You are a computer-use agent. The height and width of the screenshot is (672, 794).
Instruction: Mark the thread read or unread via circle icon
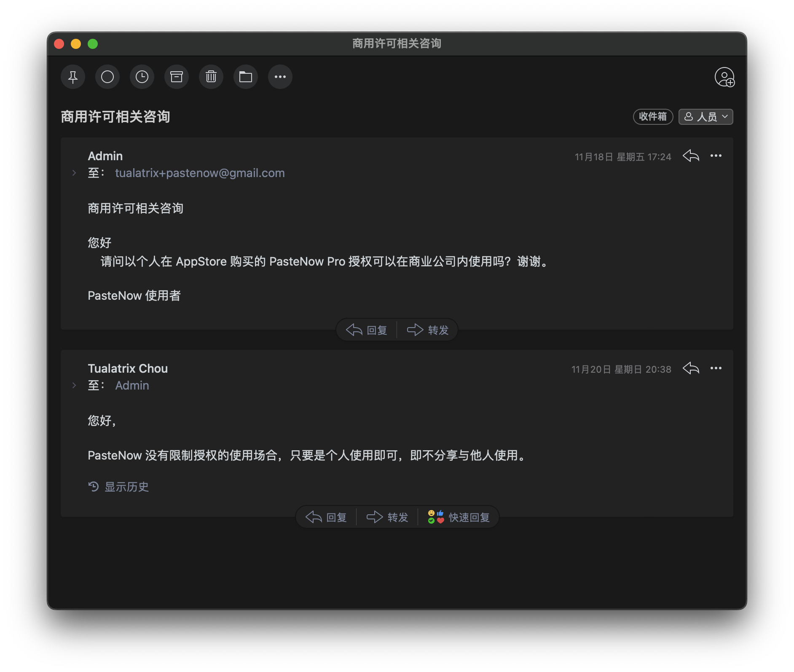[x=107, y=77]
